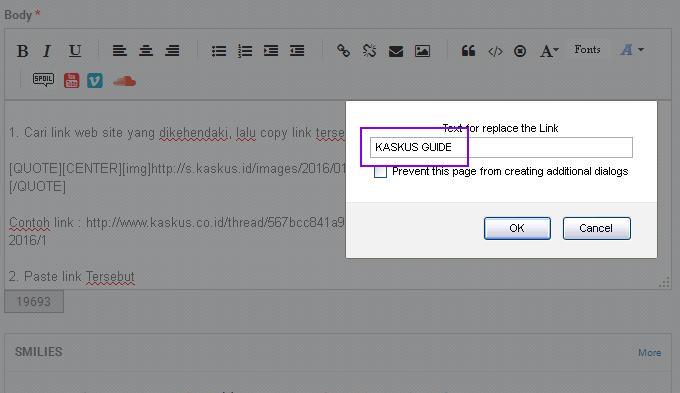The height and width of the screenshot is (393, 680).
Task: Insert YouTube video icon
Action: pyautogui.click(x=72, y=80)
